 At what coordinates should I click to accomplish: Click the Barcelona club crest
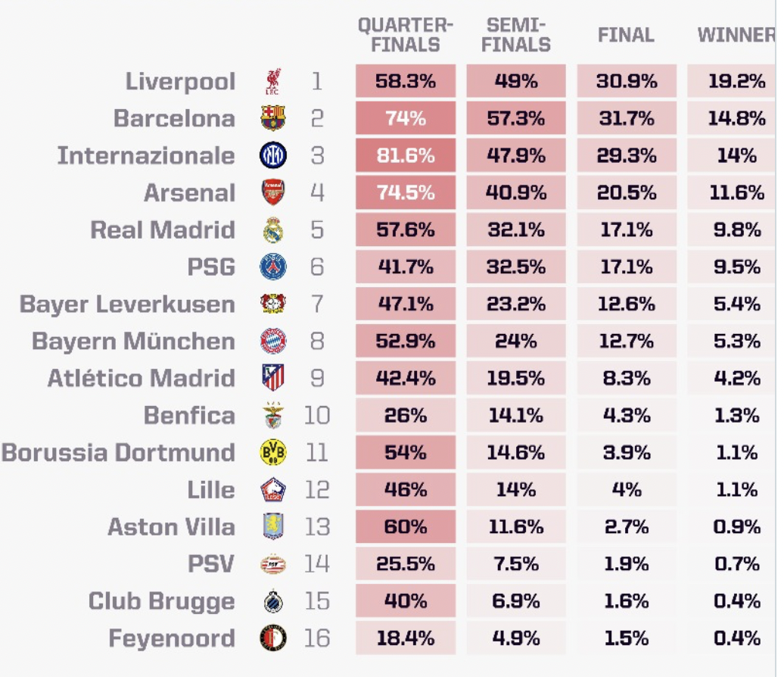tap(272, 118)
